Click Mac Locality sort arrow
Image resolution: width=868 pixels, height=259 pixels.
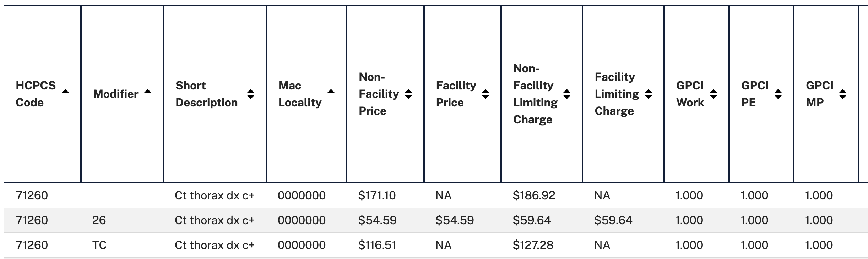click(331, 92)
